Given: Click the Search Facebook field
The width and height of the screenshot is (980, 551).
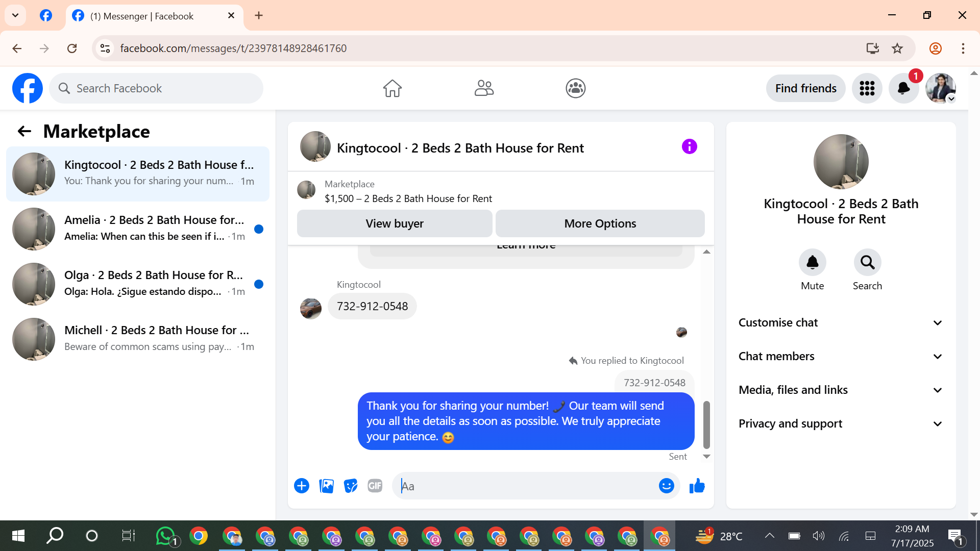Looking at the screenshot, I should [156, 88].
